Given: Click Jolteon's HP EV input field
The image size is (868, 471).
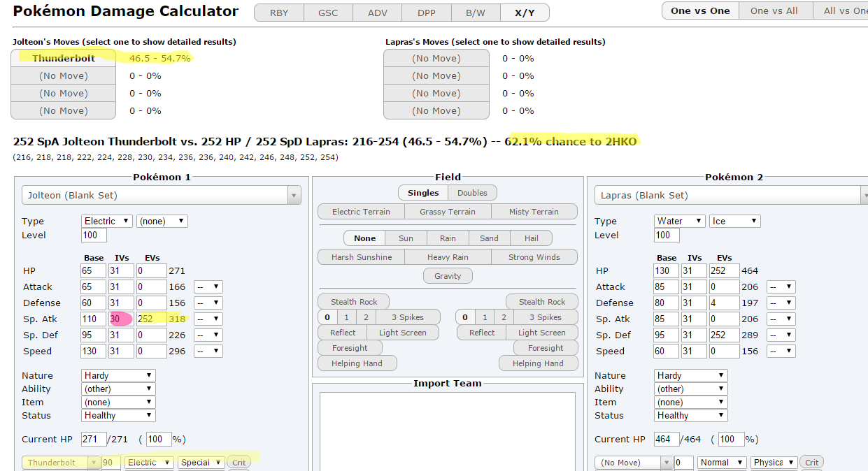Looking at the screenshot, I should [151, 270].
